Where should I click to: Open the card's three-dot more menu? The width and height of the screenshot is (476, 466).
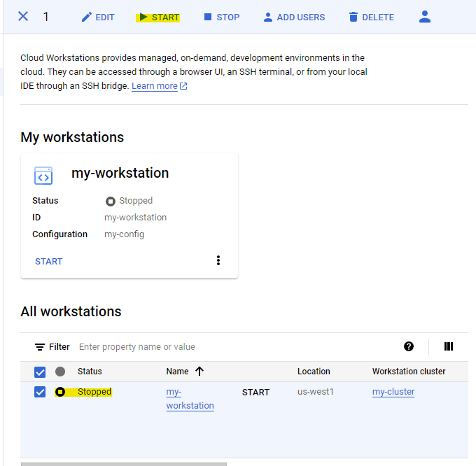tap(218, 260)
